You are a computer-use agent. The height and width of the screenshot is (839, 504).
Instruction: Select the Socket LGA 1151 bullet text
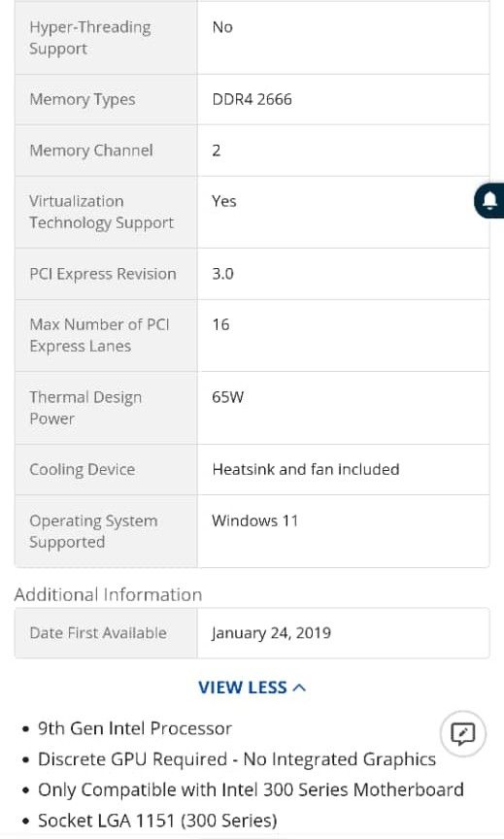pyautogui.click(x=157, y=821)
